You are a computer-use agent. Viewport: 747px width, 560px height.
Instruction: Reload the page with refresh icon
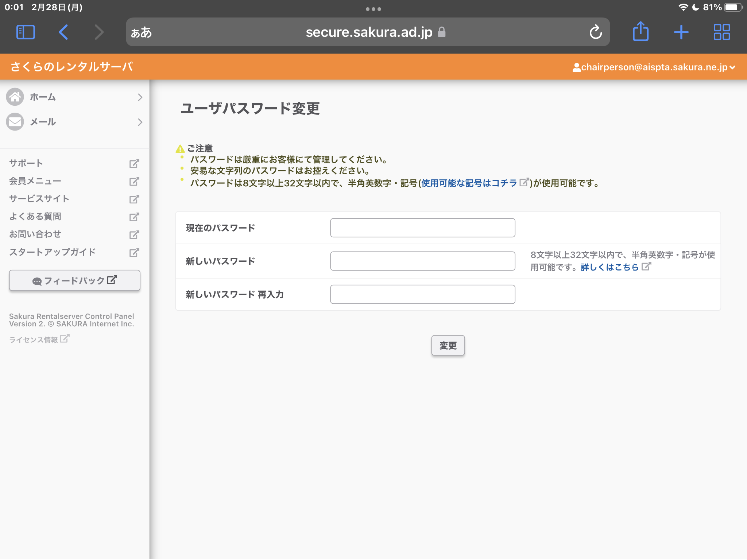(596, 32)
